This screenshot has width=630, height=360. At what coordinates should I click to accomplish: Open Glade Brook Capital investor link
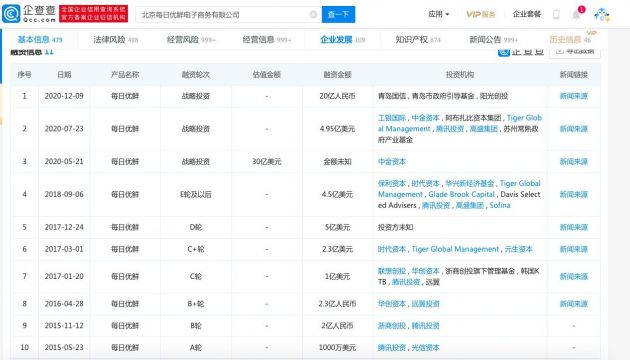(x=461, y=194)
